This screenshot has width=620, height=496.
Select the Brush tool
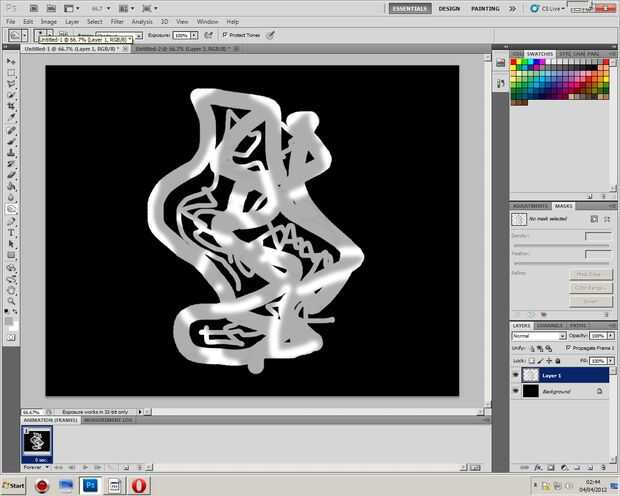point(11,142)
